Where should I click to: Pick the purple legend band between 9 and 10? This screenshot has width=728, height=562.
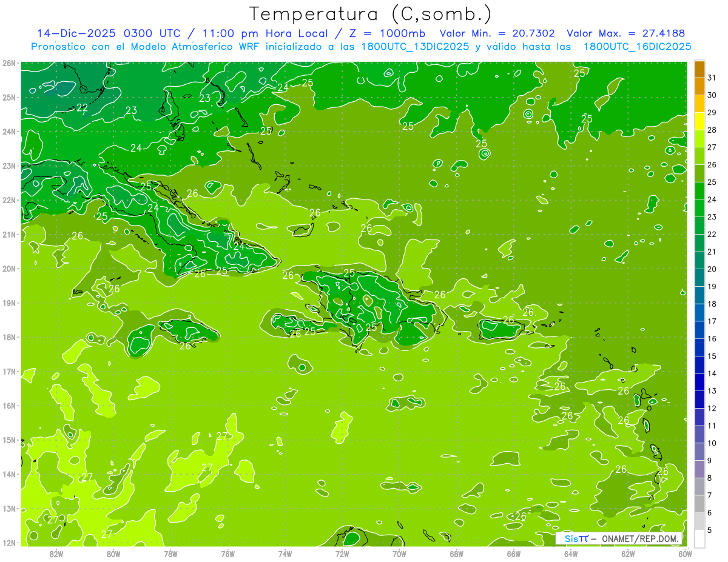pos(699,452)
